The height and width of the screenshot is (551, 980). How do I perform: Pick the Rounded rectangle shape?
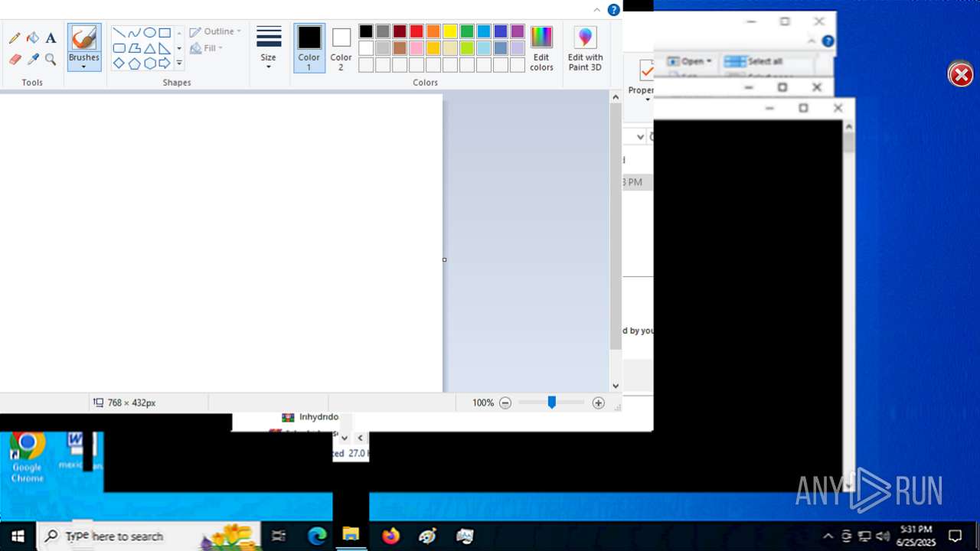[119, 48]
